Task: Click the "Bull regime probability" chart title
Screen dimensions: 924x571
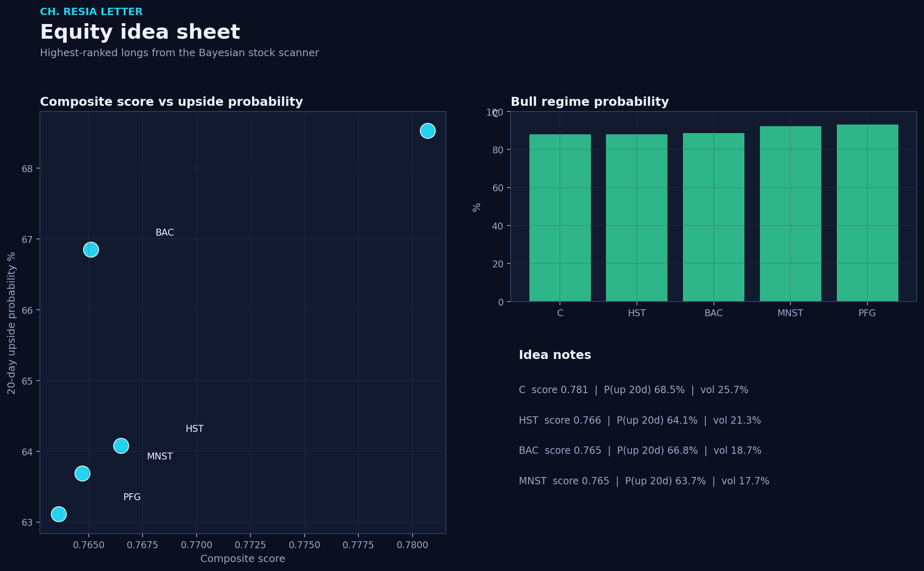Action: click(590, 102)
